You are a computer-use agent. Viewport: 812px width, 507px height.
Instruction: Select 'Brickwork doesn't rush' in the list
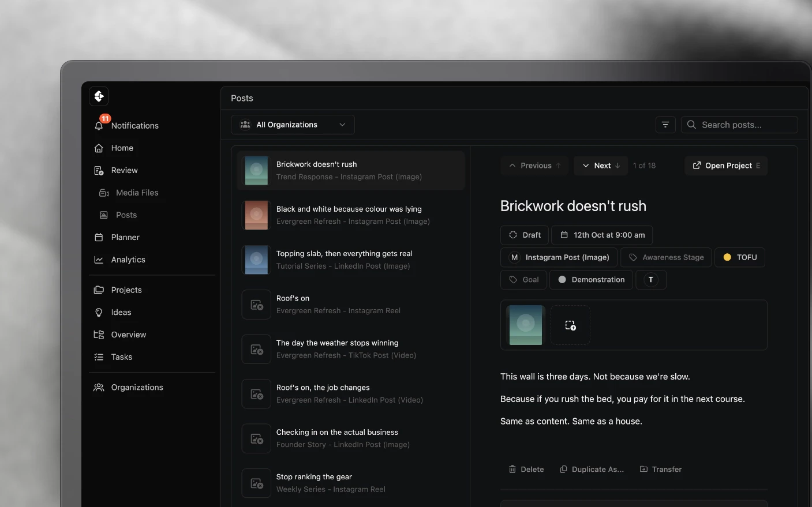tap(350, 171)
